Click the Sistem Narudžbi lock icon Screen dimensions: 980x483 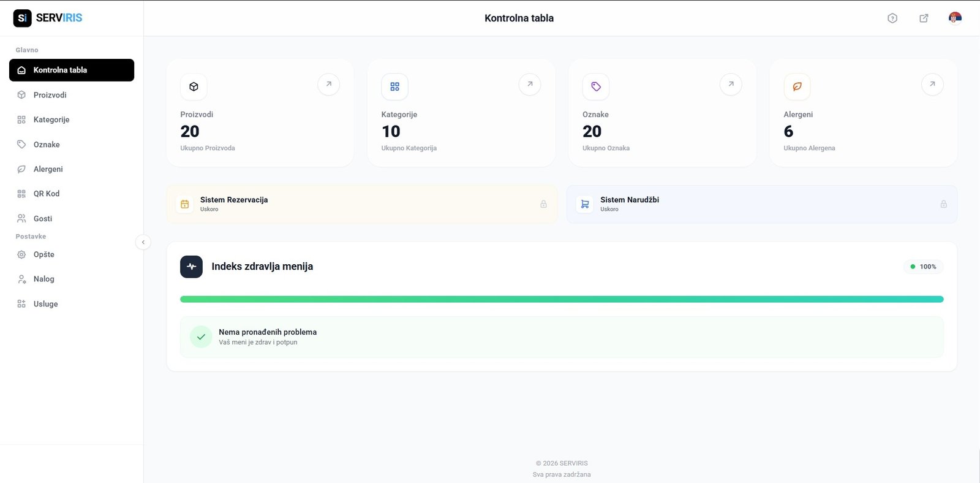(943, 204)
